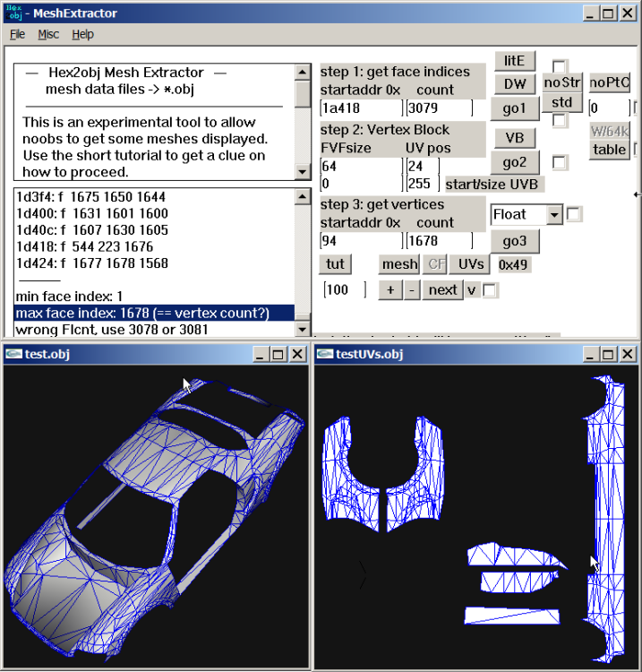Select log line '1d3f4: f 1675 1650 1644'
Image resolution: width=642 pixels, height=672 pixels.
[x=90, y=197]
